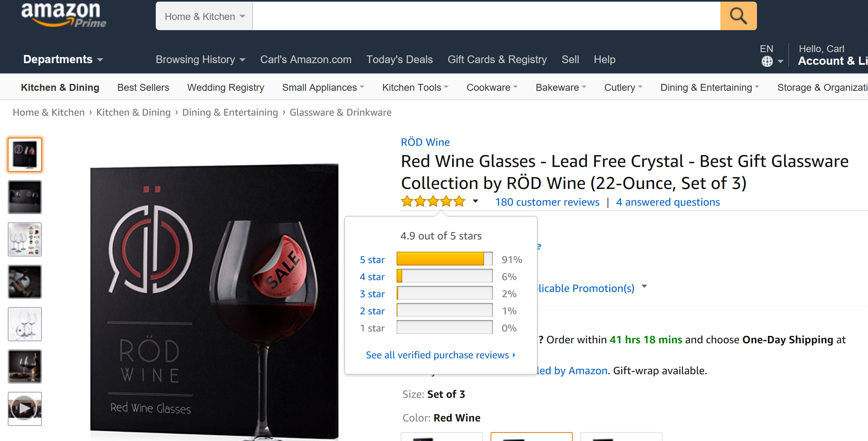Click into the search input field
The image size is (868, 441).
coord(486,16)
